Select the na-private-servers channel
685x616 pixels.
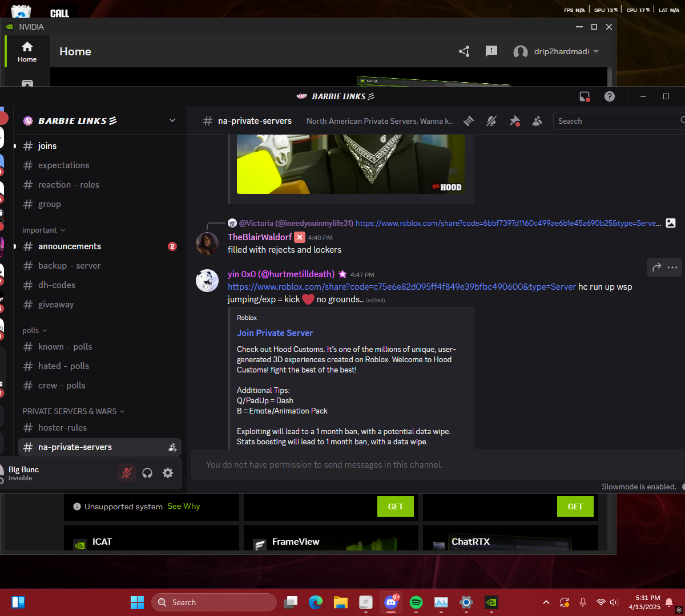click(x=99, y=447)
